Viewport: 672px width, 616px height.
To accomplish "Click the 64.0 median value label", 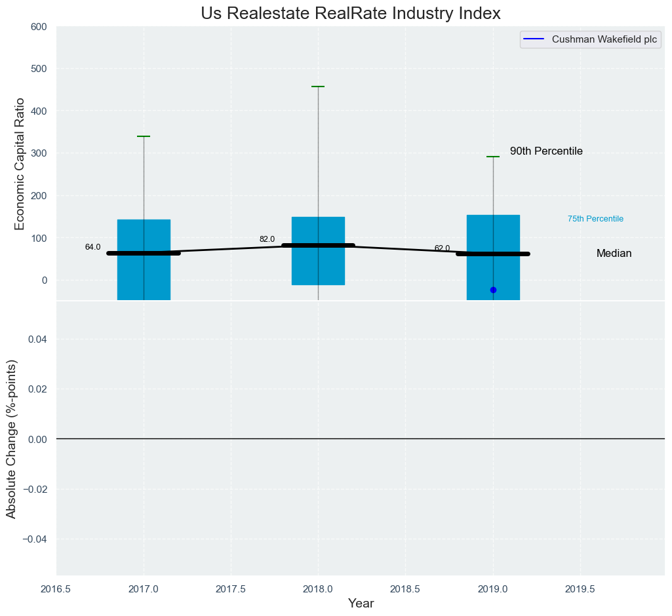I will click(x=92, y=247).
